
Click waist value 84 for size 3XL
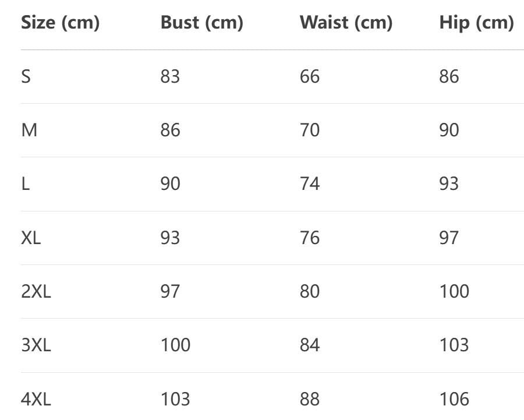pos(310,345)
